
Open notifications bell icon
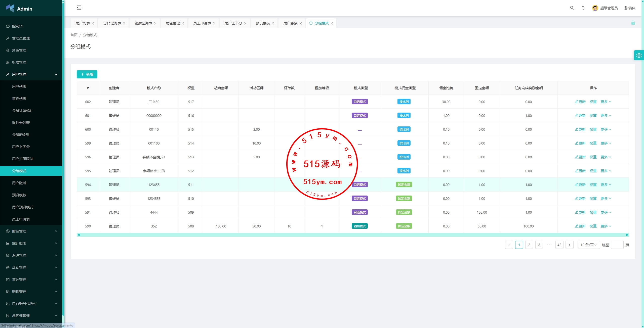point(583,8)
